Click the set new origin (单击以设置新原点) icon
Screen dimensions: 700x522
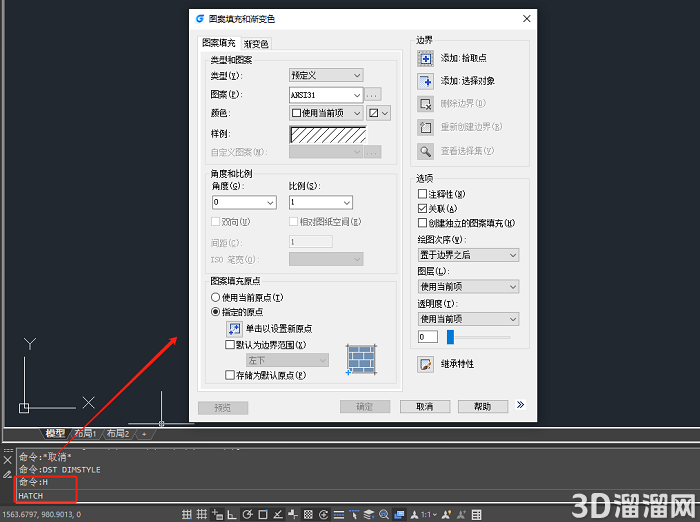(x=234, y=329)
